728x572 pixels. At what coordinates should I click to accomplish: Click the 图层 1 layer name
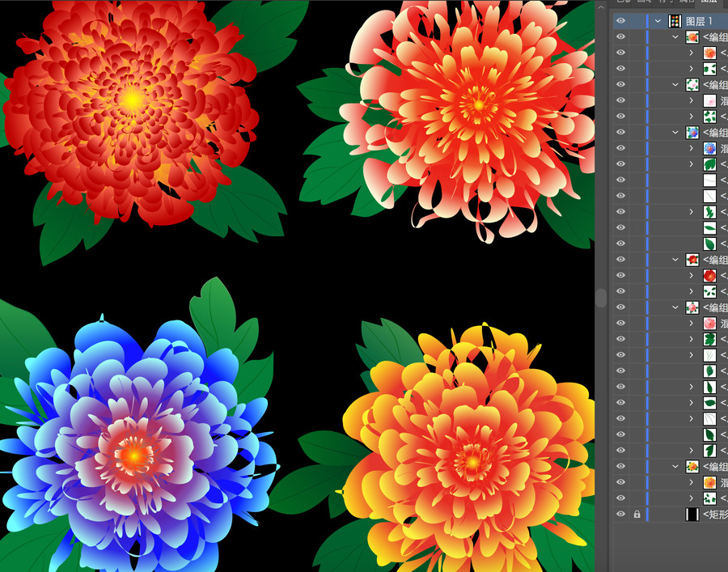coord(699,21)
